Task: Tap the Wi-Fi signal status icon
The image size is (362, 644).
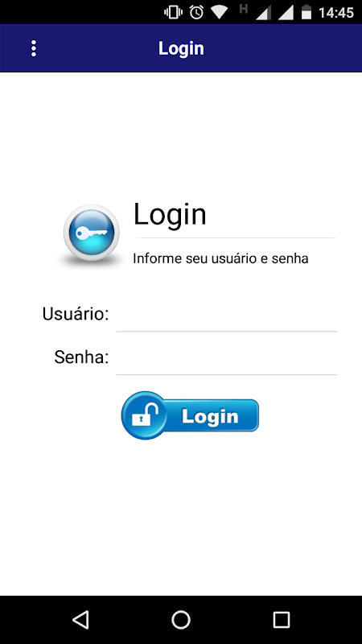Action: coord(220,13)
